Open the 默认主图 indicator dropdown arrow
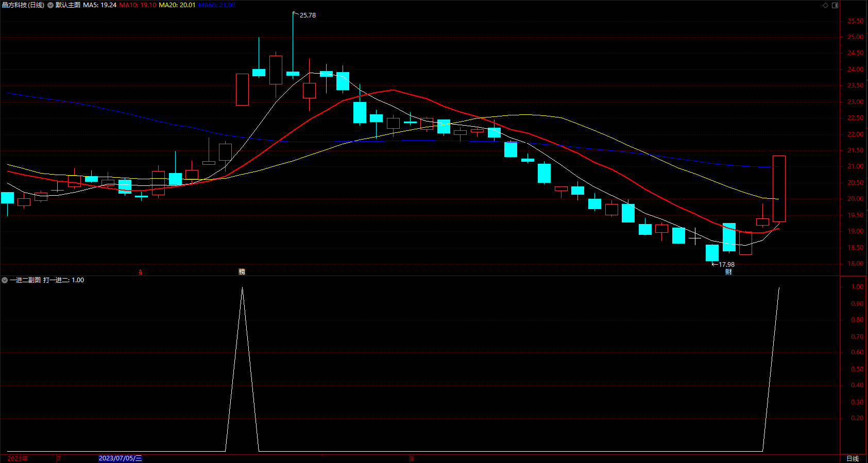The height and width of the screenshot is (463, 868). click(x=50, y=5)
